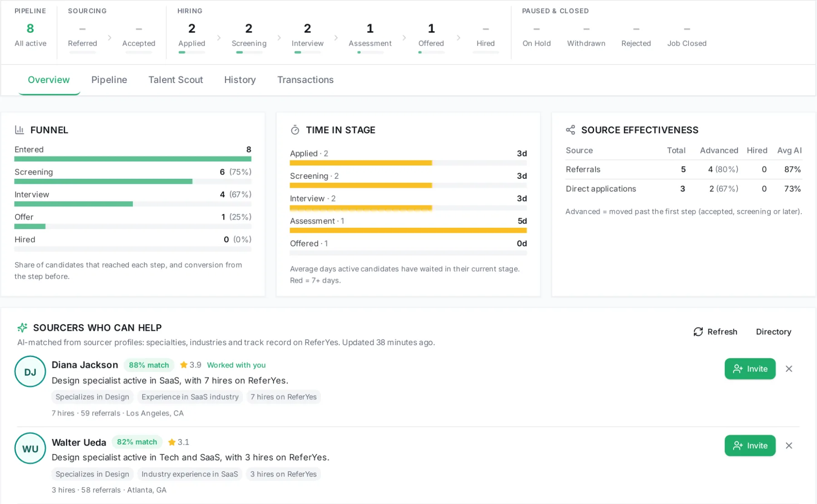Click the 88% match badge
Screen dimensions: 817x504
coord(149,365)
